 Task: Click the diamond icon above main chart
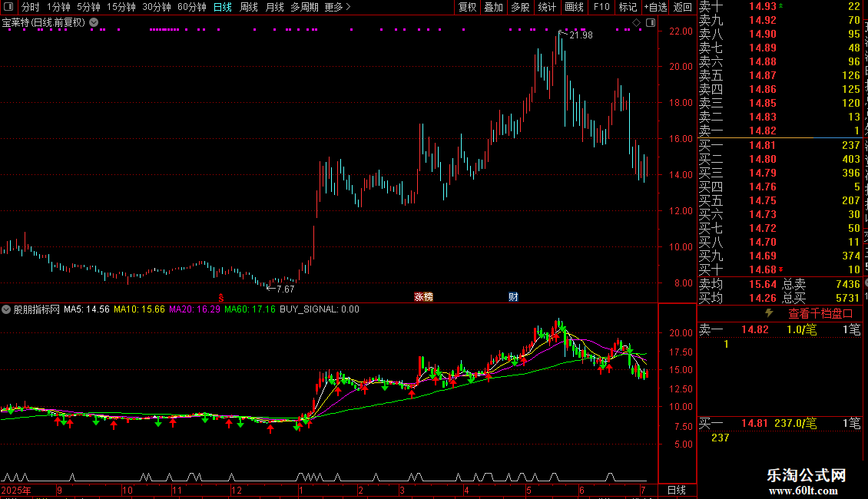click(x=636, y=23)
